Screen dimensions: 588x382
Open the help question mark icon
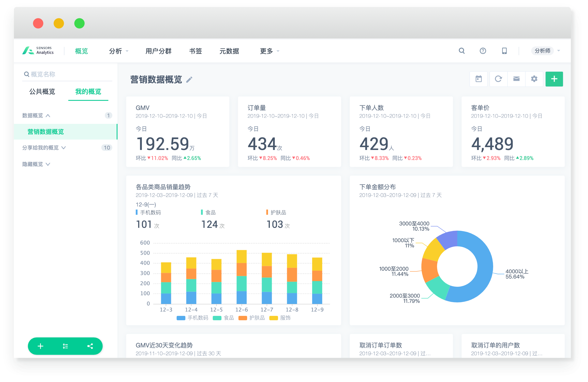483,51
